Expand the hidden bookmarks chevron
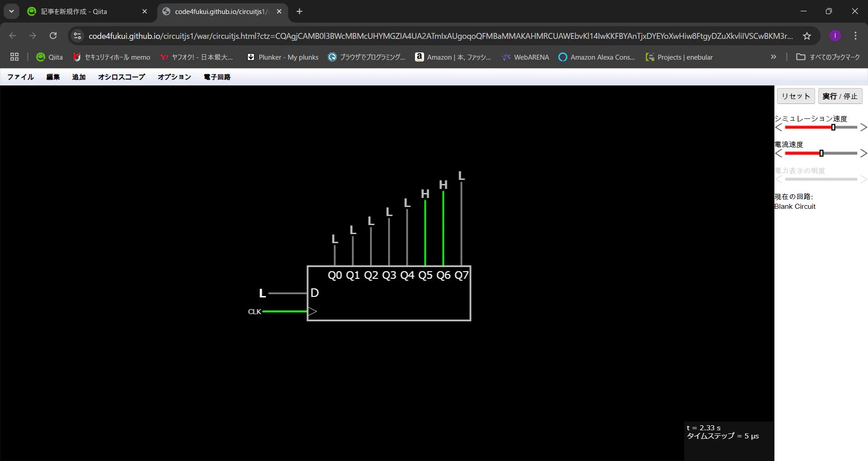The image size is (868, 461). pyautogui.click(x=774, y=57)
